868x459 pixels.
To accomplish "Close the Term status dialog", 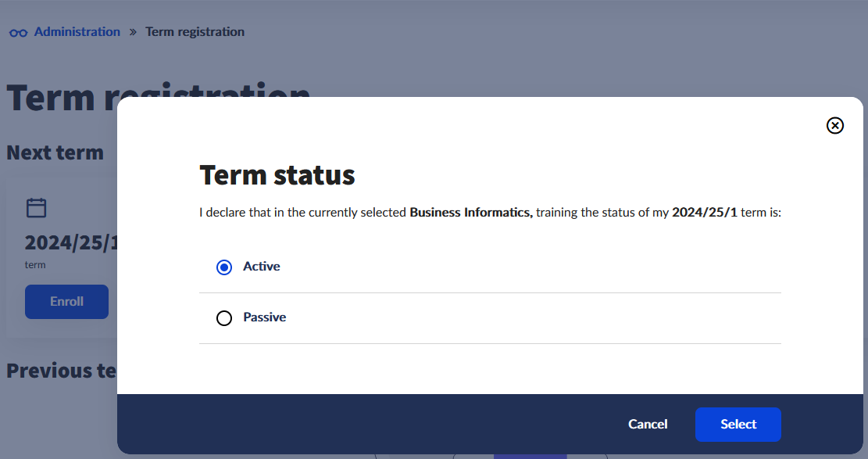I will point(835,126).
